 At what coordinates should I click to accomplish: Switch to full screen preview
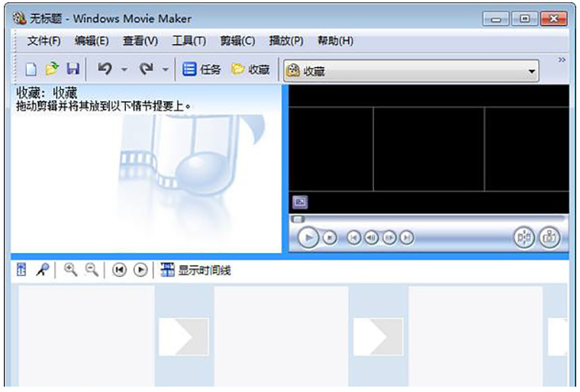tap(300, 202)
